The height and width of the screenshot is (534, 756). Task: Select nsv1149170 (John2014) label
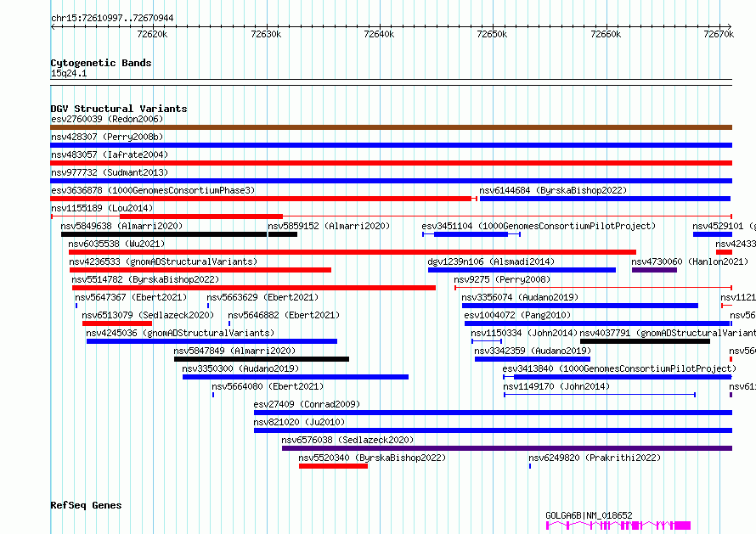(556, 386)
